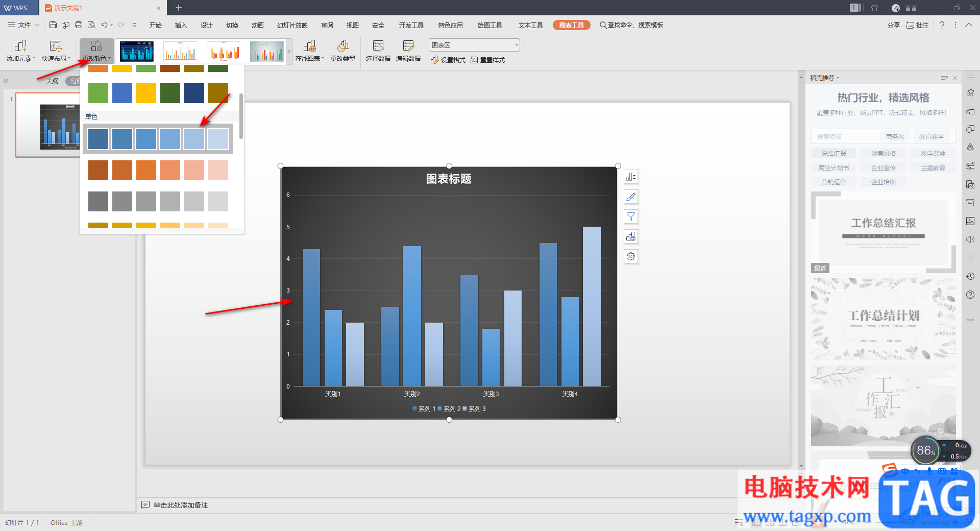Click the chart settings gear floating button
Viewport: 980px width, 531px height.
click(x=631, y=257)
